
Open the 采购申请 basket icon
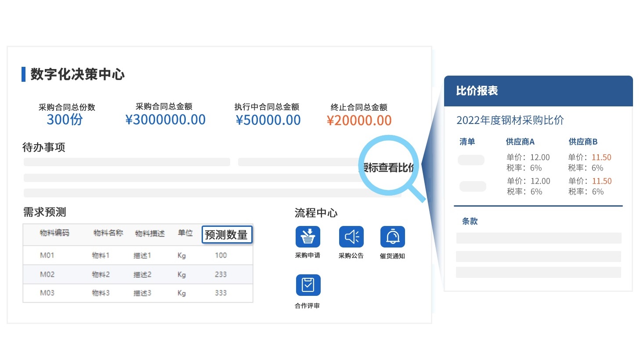308,237
